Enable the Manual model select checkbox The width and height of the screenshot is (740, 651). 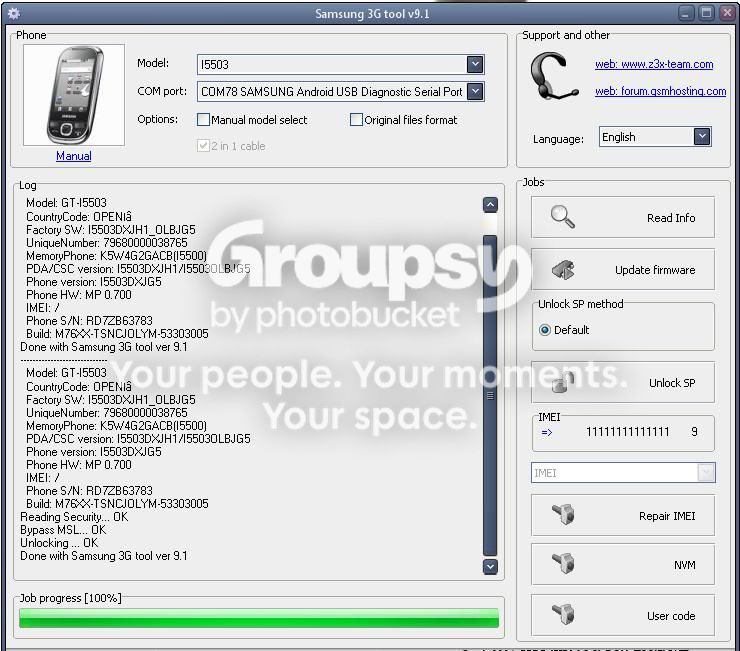pyautogui.click(x=203, y=119)
